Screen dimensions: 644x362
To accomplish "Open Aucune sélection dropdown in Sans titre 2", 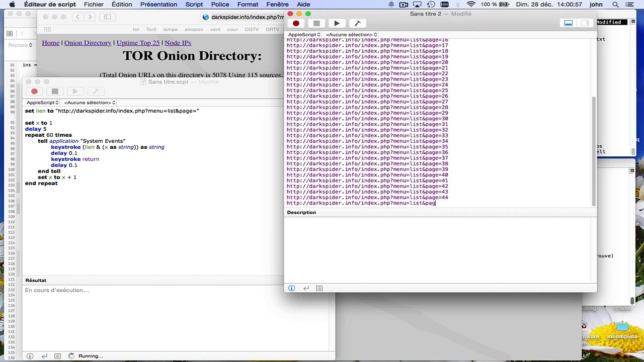I will click(x=351, y=35).
